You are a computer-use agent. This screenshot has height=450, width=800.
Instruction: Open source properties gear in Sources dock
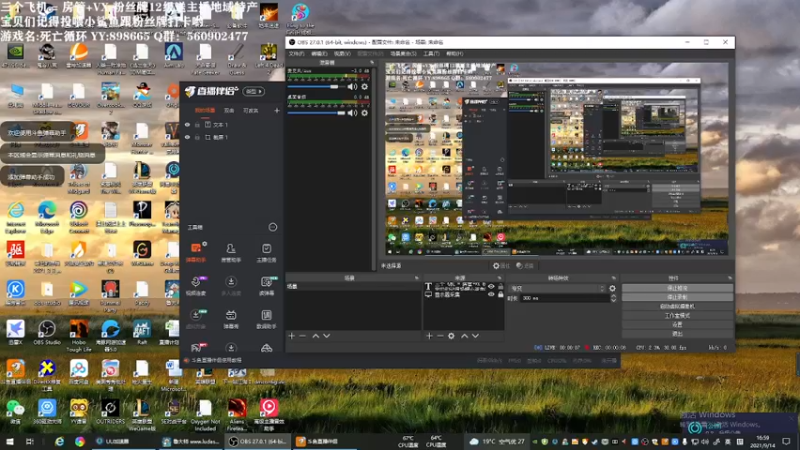click(451, 336)
